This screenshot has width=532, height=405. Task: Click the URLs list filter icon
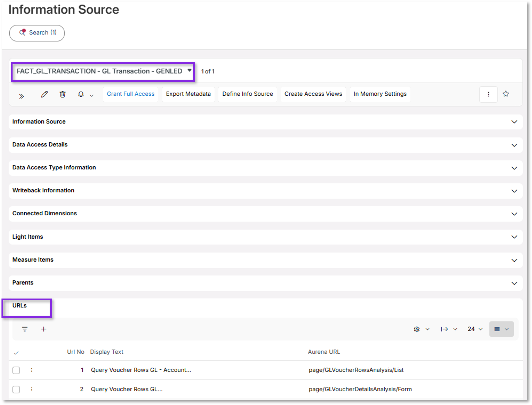coord(25,329)
